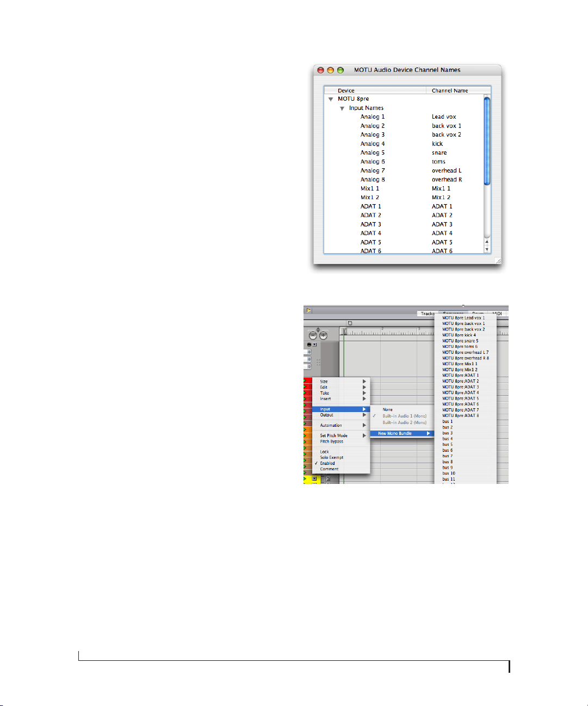Open the New Mono Bundle submenu

pos(402,433)
